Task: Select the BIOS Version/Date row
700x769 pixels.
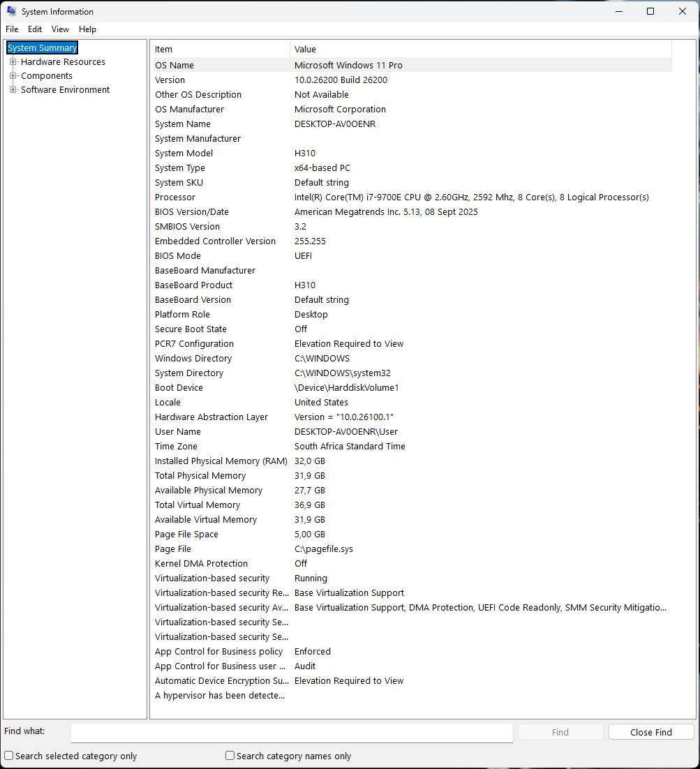Action: coord(412,212)
